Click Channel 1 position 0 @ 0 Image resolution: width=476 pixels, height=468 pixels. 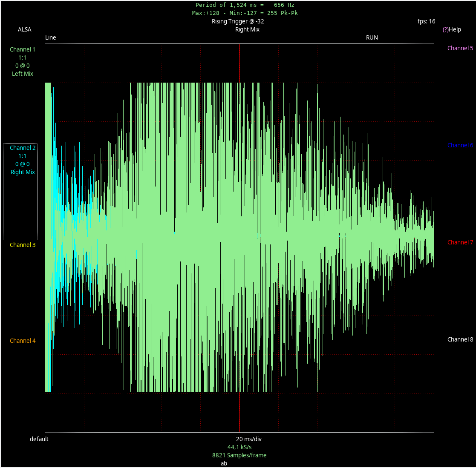coord(23,66)
